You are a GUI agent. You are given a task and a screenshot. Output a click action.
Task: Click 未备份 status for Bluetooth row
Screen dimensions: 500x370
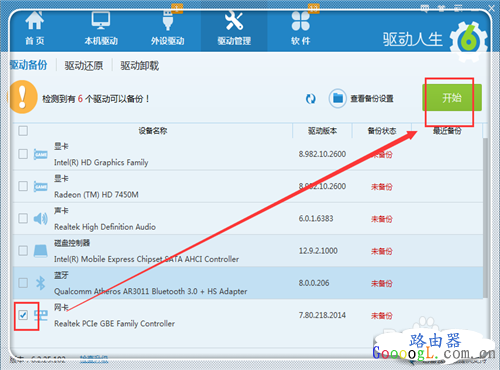(382, 284)
